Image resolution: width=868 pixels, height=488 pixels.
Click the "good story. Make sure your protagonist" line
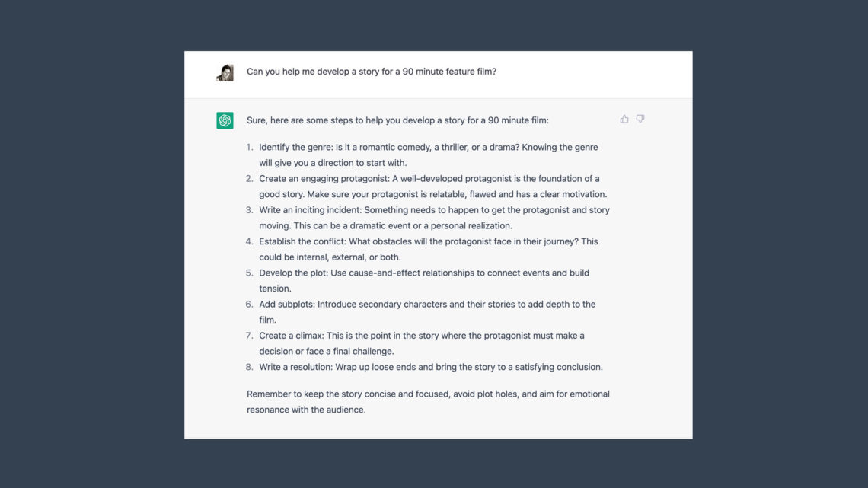coord(432,194)
